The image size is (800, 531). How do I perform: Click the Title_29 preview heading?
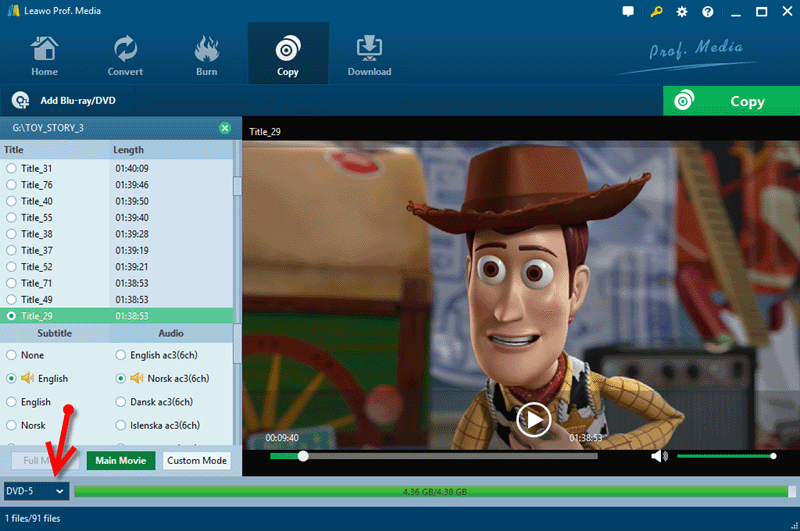click(265, 132)
